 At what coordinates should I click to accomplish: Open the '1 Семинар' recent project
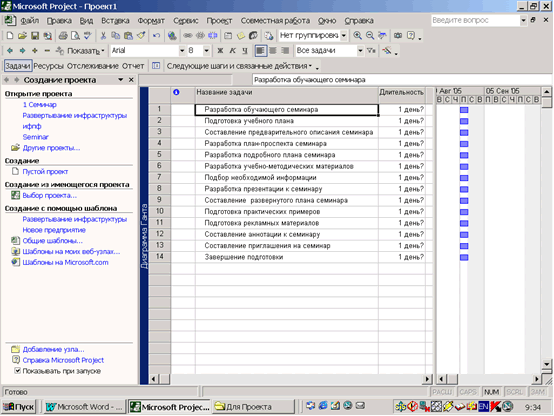[40, 105]
